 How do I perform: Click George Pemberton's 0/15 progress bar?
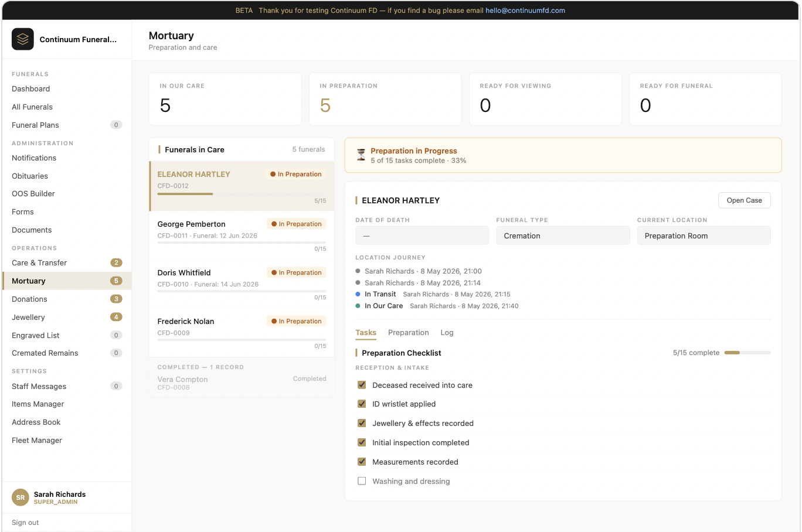pos(242,242)
